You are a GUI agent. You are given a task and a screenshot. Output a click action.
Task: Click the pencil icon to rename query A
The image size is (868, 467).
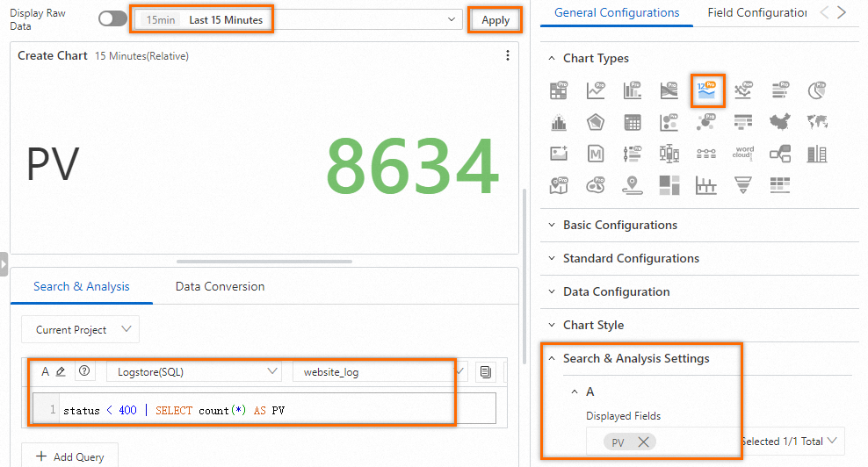(x=61, y=371)
